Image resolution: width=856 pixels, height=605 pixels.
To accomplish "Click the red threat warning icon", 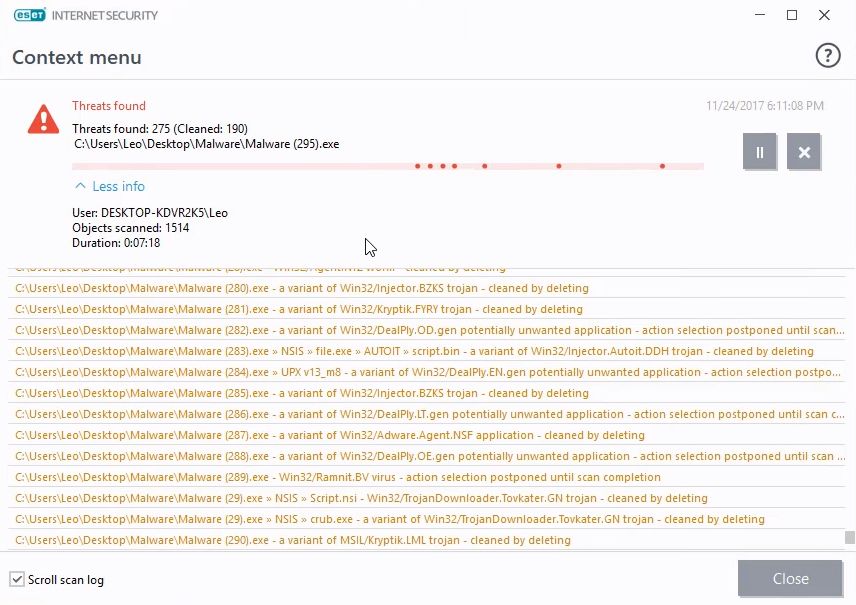I will [x=43, y=118].
